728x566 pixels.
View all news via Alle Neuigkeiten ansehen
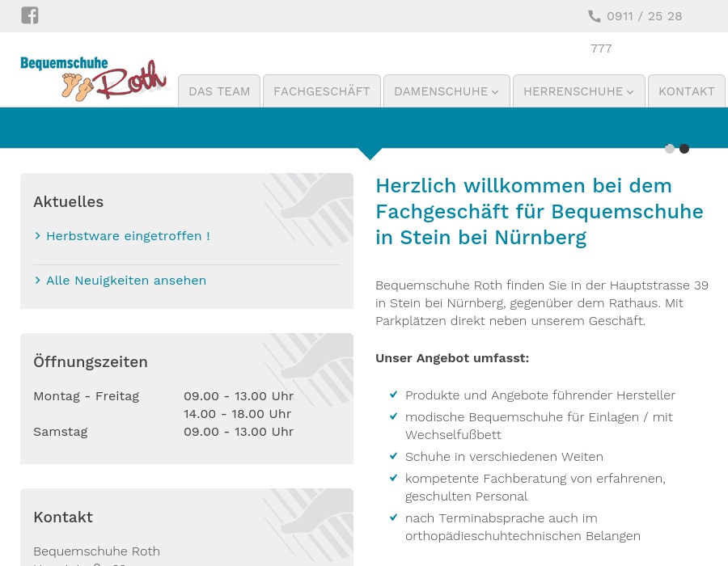point(126,281)
